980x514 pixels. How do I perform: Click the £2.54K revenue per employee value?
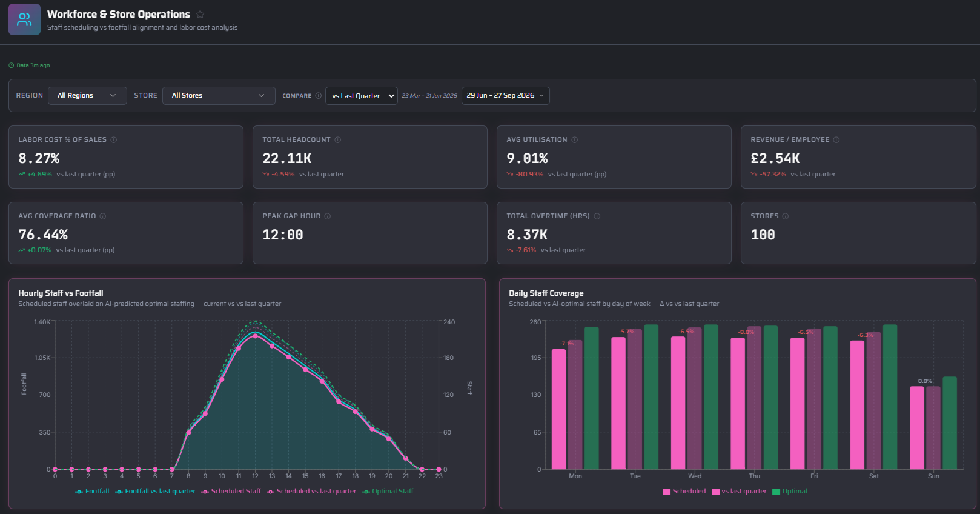(775, 159)
